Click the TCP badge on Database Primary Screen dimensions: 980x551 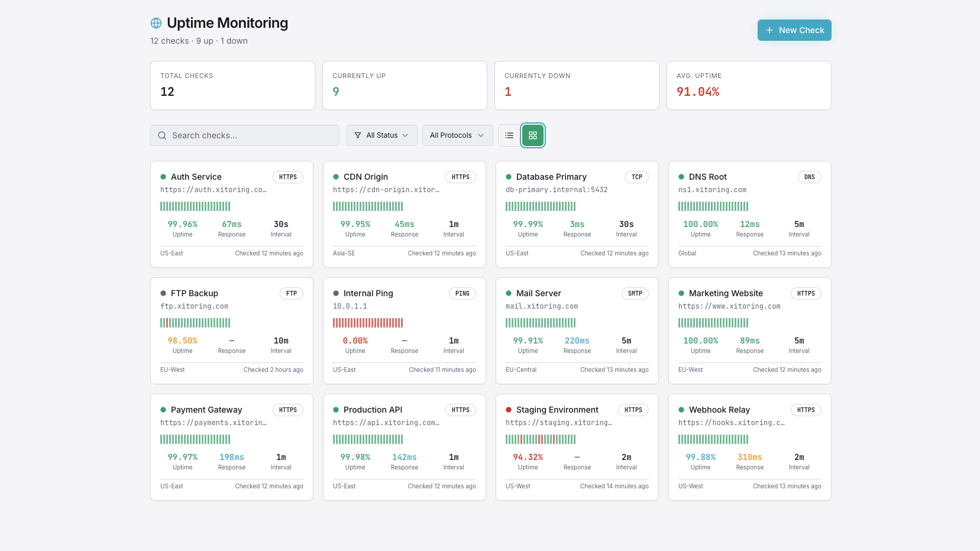636,177
